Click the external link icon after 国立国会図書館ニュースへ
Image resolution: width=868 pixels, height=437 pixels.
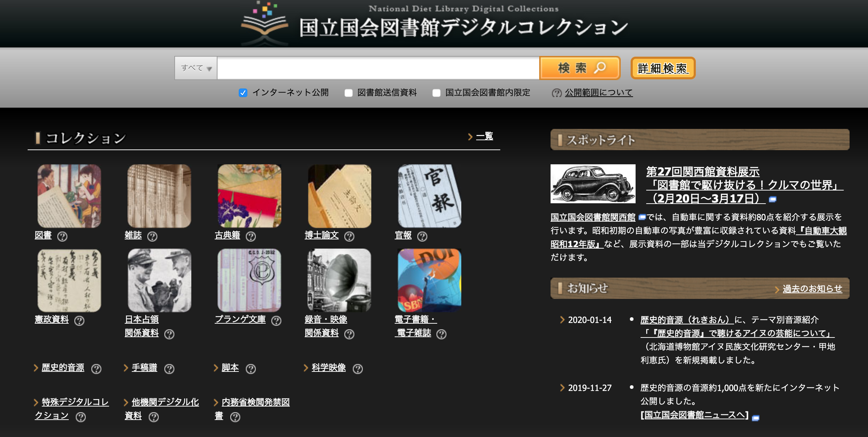756,418
